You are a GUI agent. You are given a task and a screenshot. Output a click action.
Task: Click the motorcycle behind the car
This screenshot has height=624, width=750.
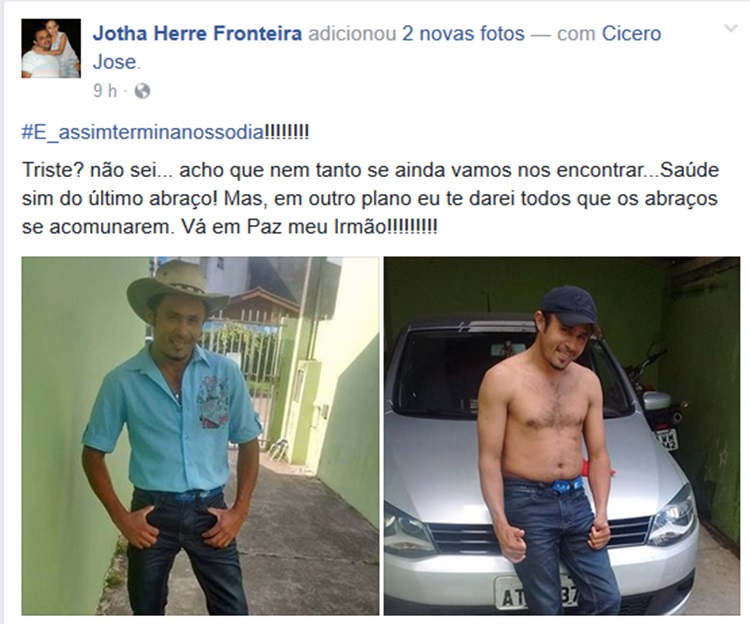655,397
